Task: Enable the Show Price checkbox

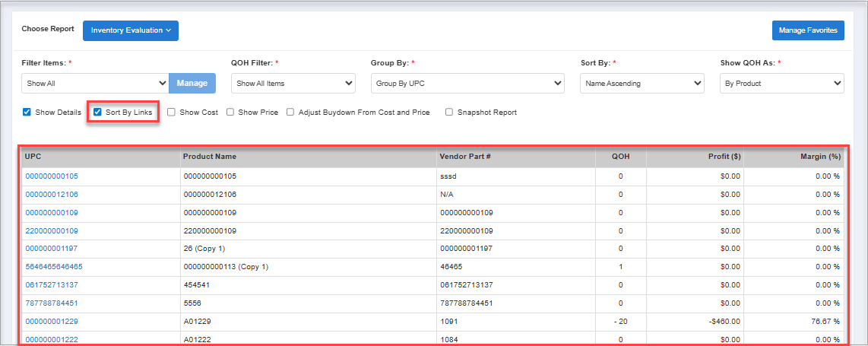Action: pyautogui.click(x=230, y=113)
